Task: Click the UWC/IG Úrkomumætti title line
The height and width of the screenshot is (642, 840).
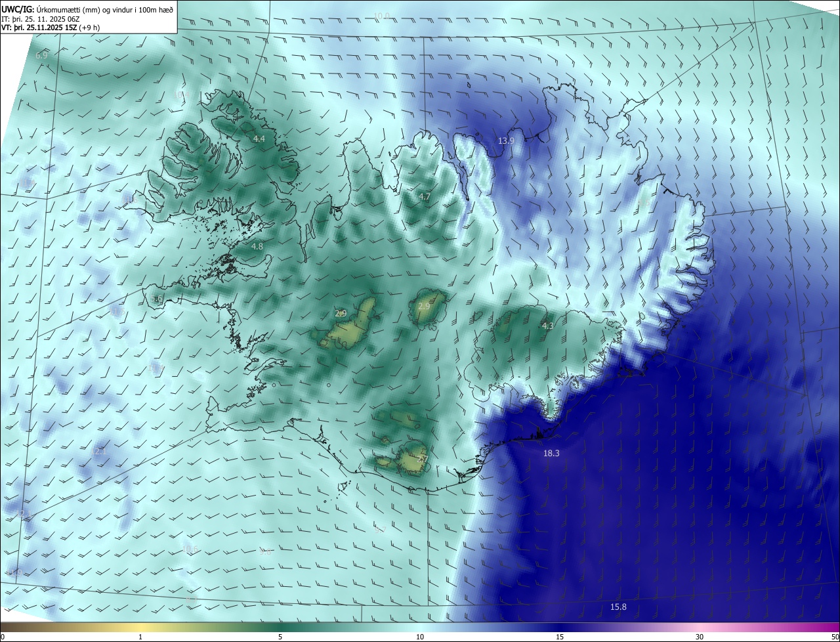Action: point(87,9)
